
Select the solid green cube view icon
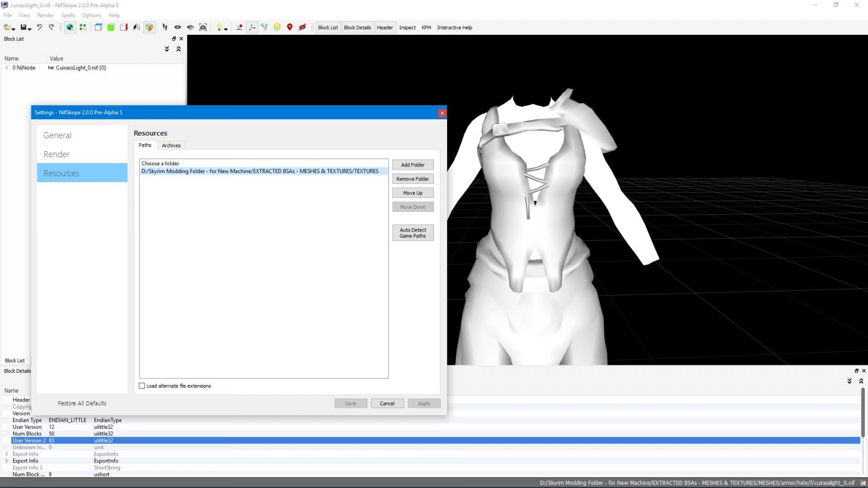[111, 27]
